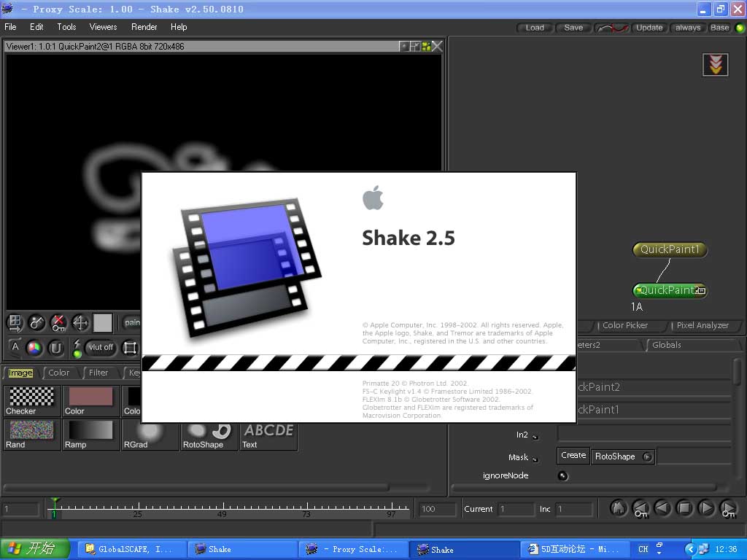Toggle the A channel view button
The image size is (747, 560).
coord(15,347)
